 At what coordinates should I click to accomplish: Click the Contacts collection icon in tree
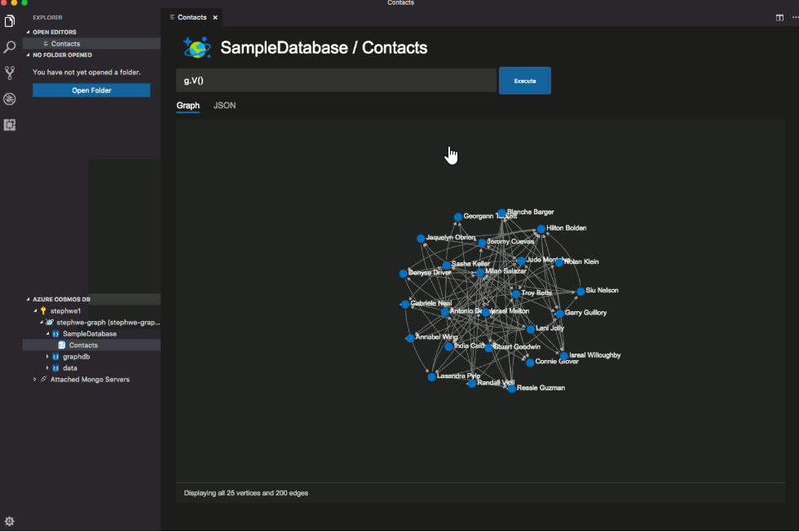[62, 345]
